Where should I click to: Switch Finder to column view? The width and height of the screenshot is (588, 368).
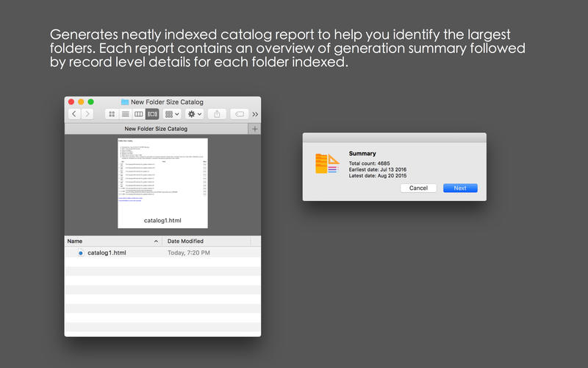click(139, 114)
